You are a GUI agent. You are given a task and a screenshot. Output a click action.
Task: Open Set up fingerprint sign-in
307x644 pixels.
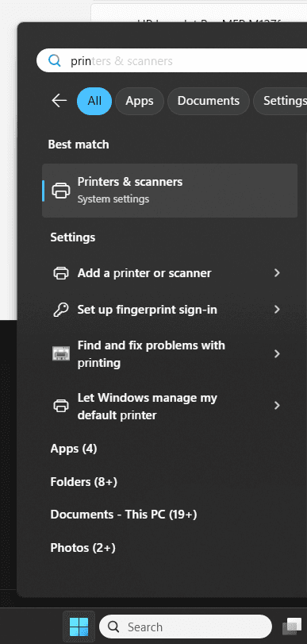pyautogui.click(x=170, y=310)
